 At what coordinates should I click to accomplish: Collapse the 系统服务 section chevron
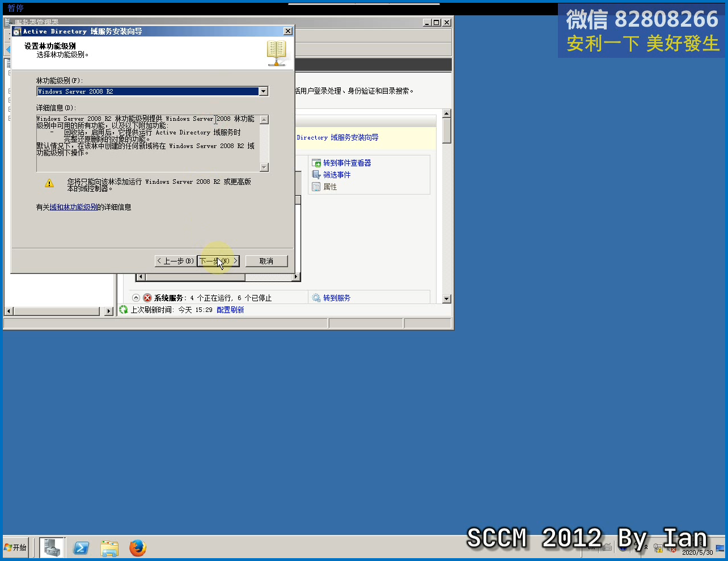(136, 298)
